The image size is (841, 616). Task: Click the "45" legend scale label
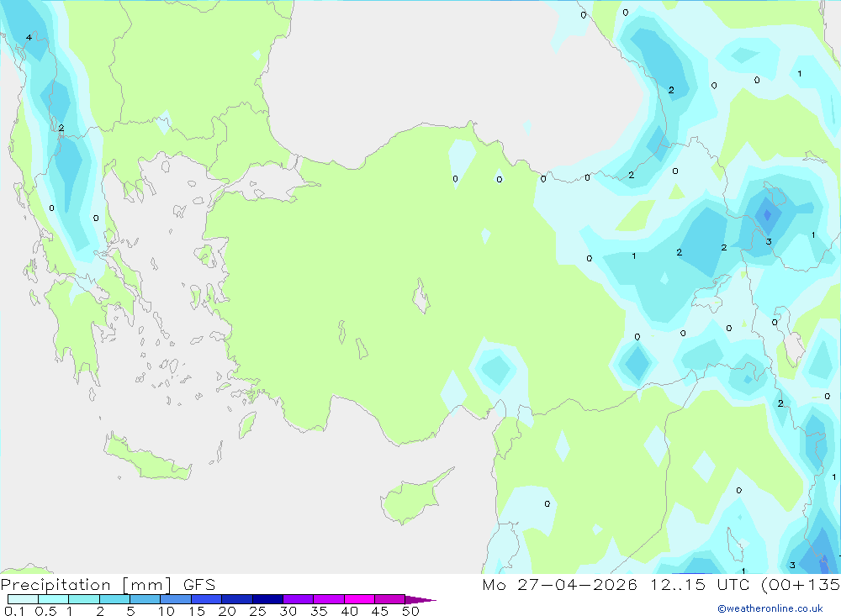[380, 611]
